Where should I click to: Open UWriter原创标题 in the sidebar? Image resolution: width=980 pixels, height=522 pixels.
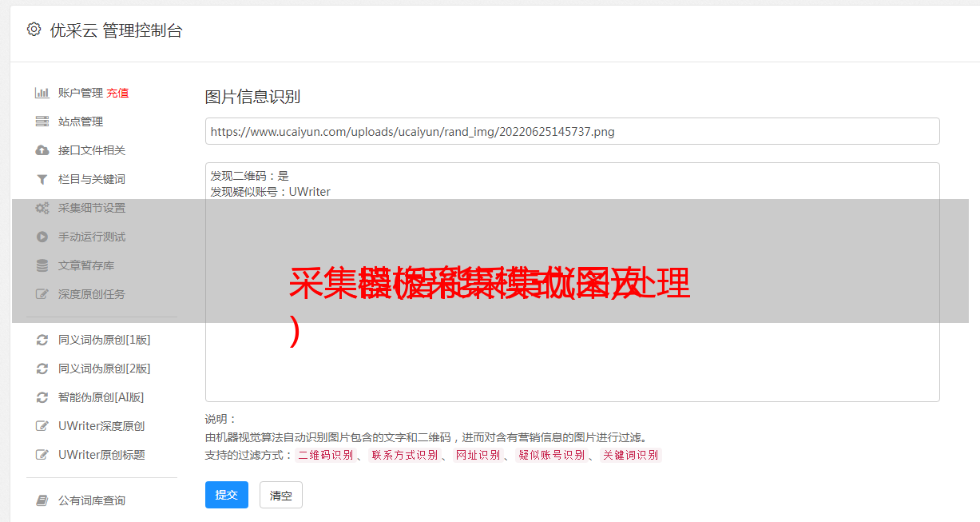pyautogui.click(x=101, y=455)
